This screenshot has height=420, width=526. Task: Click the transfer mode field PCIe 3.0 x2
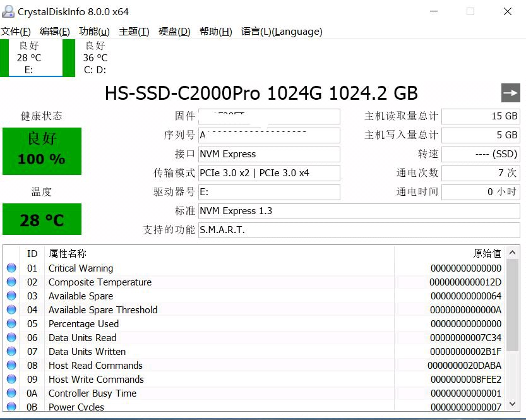tap(269, 173)
